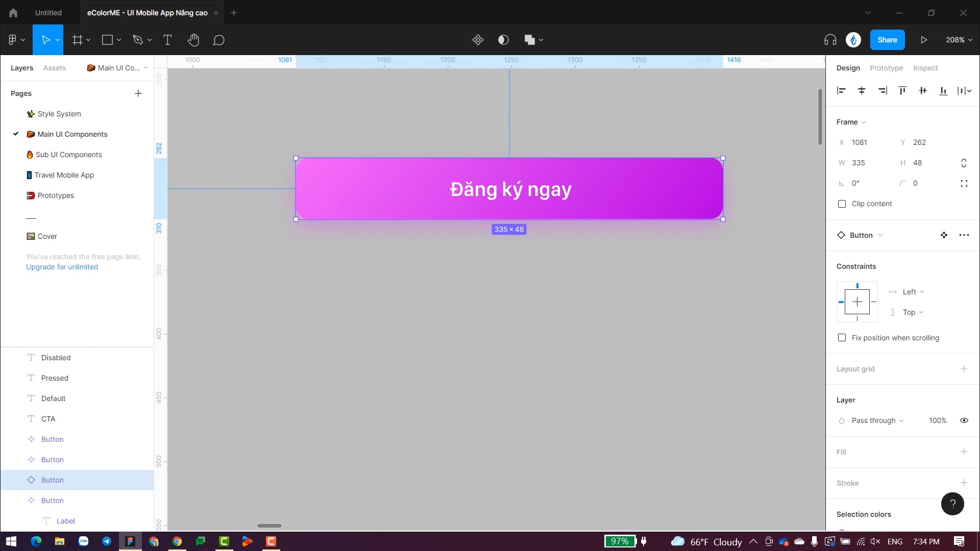Toggle the mask/contrast icon in toolbar
Viewport: 980px width, 551px height.
(503, 40)
